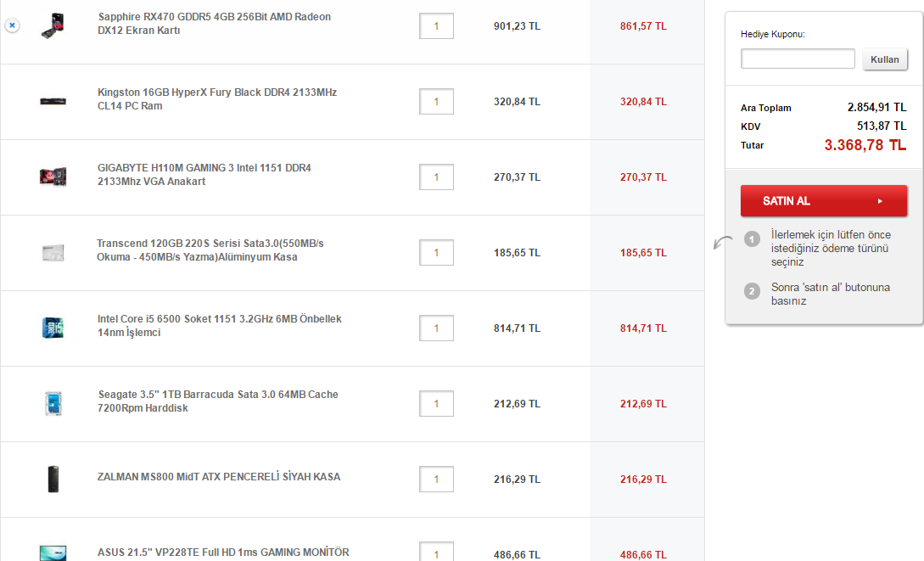
Task: Click the Sapphire RX470 graphics card thumbnail
Action: (53, 25)
